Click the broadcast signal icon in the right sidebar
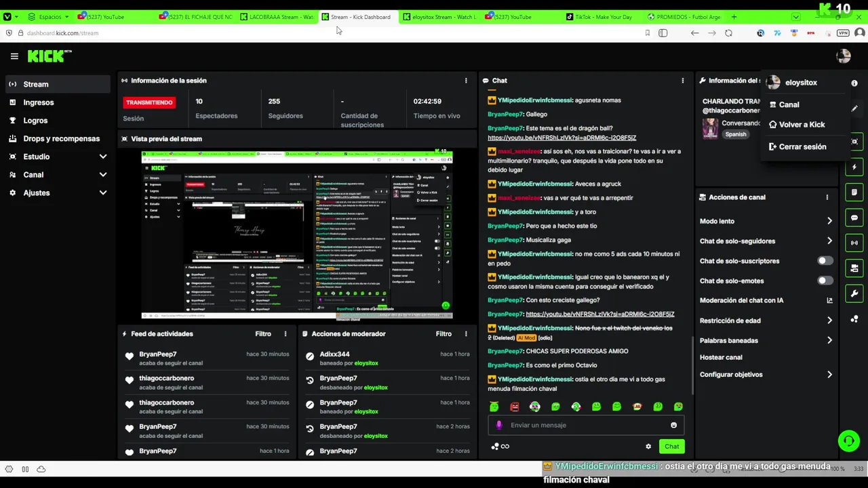 854,243
